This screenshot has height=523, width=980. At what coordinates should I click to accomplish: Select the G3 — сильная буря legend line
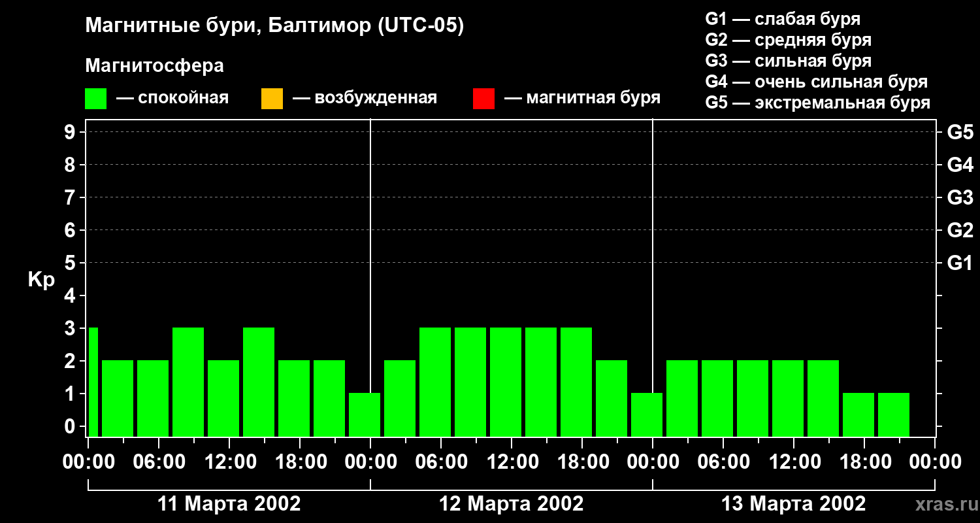click(789, 61)
